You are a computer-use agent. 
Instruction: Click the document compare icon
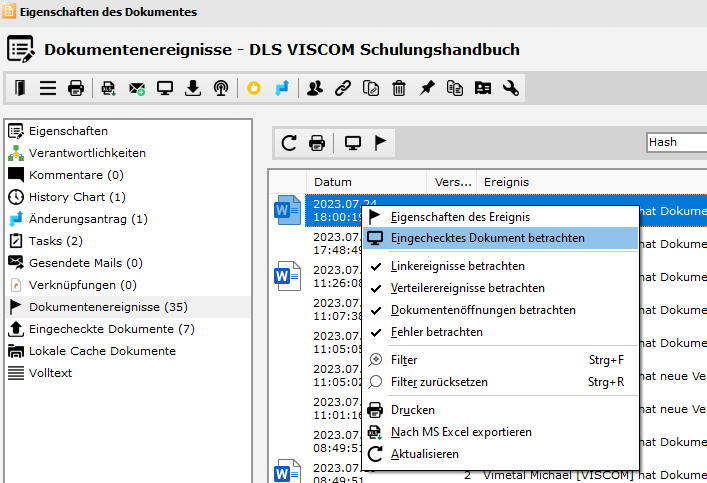[x=454, y=87]
